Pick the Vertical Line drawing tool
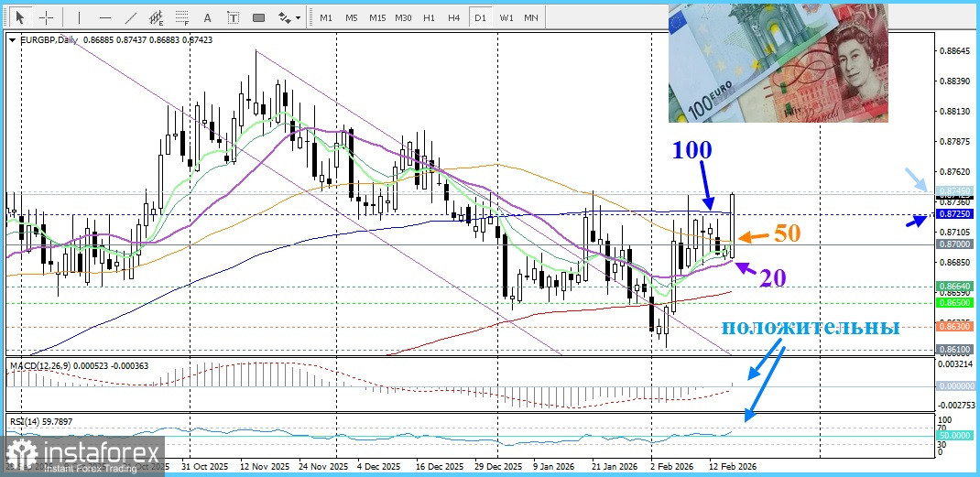980x477 pixels. tap(80, 17)
